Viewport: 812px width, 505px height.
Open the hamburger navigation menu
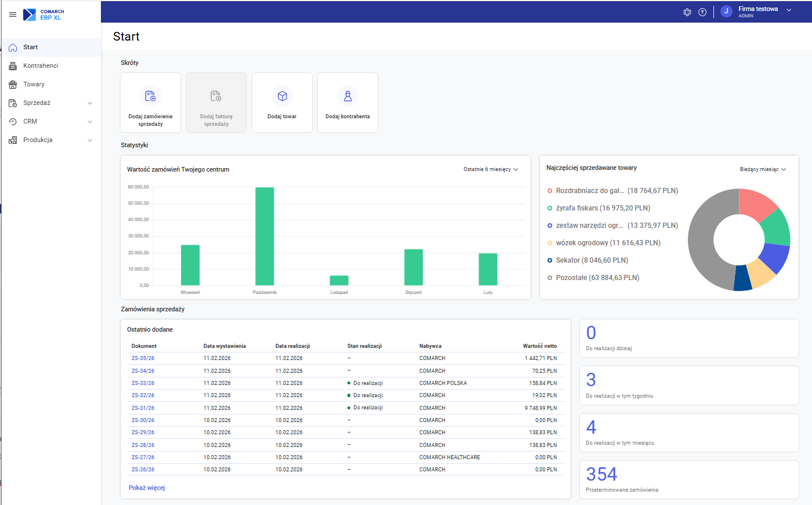click(x=13, y=14)
